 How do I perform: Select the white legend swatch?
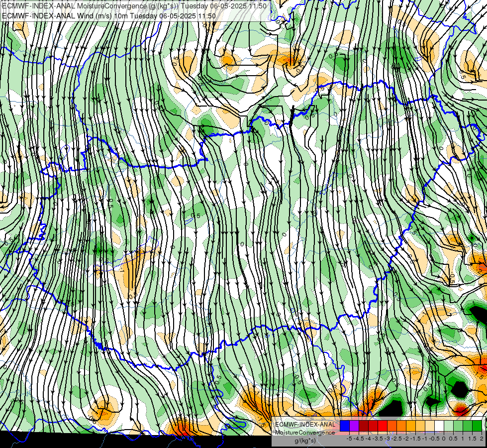(x=439, y=426)
